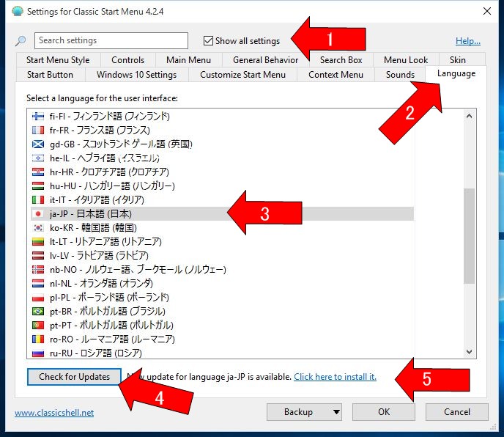Image resolution: width=504 pixels, height=437 pixels.
Task: Select the nl-NL オランダ語 language row
Action: 222,283
